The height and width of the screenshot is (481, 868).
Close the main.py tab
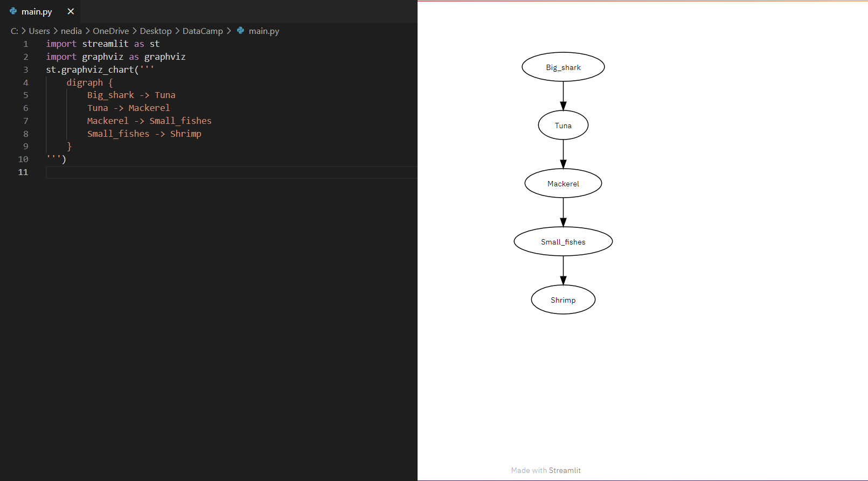click(71, 11)
